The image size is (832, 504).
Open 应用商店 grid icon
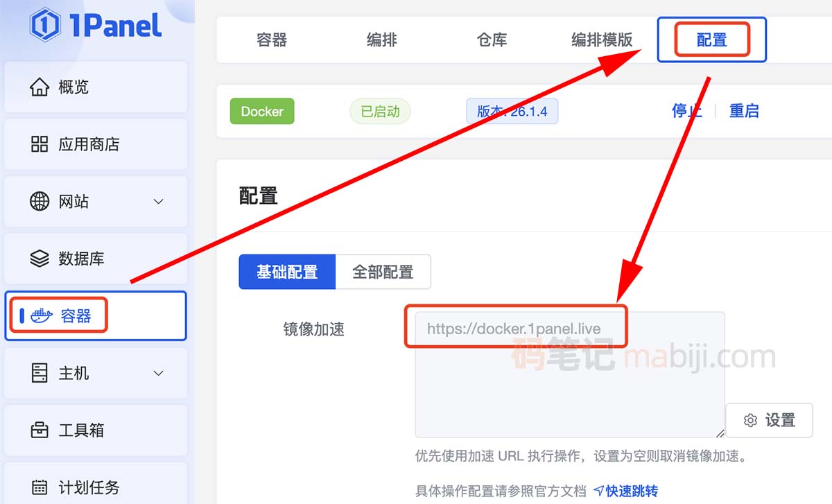click(x=40, y=144)
